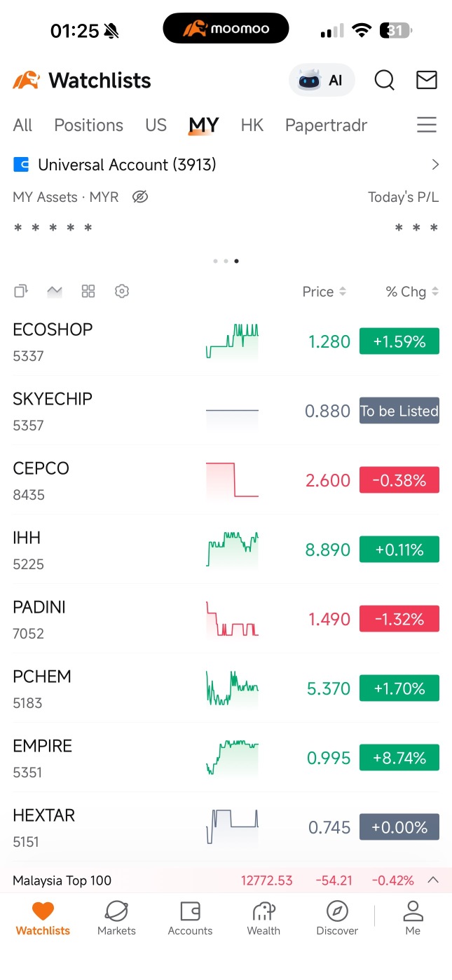Open the EMPIRE stock row
Screen dimensions: 452x980
226,758
